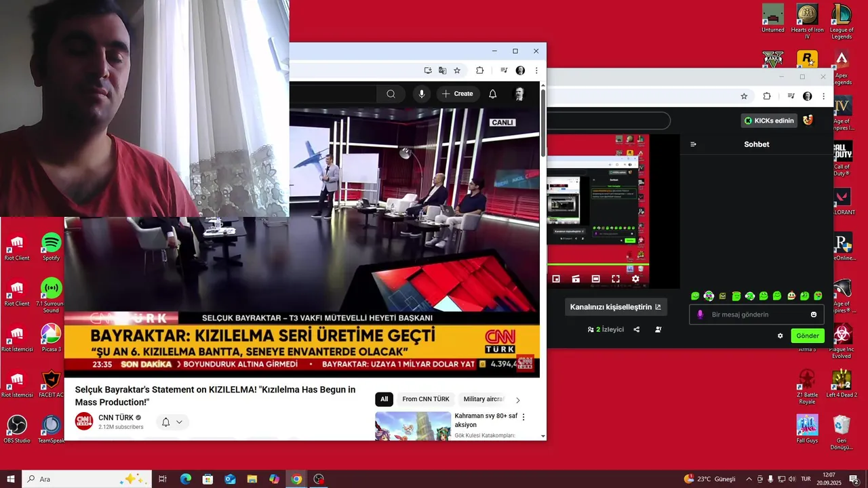Screen dimensions: 868x488
Task: Open Kahraman svy 80+ saf aksiyon title
Action: tap(486, 420)
